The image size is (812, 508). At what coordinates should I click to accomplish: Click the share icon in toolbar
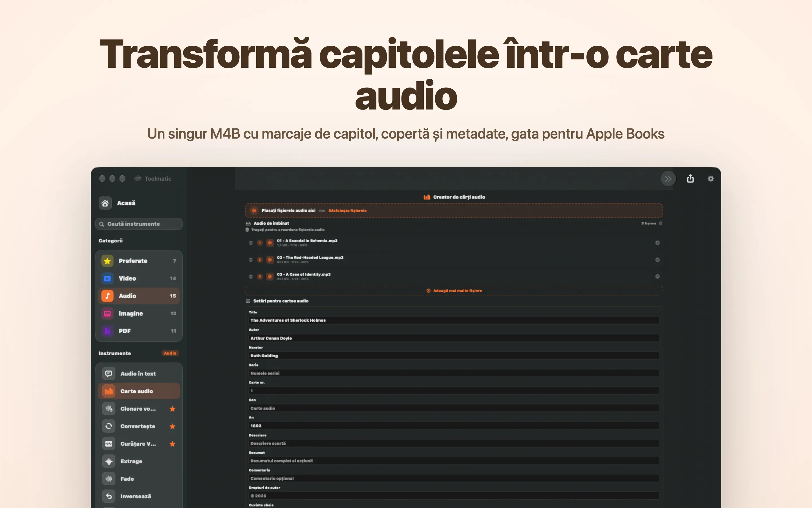[690, 178]
